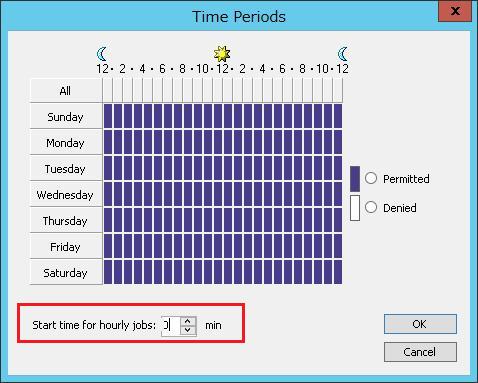Viewport: 478px width, 383px height.
Task: Select the All days row header
Action: pyautogui.click(x=66, y=90)
